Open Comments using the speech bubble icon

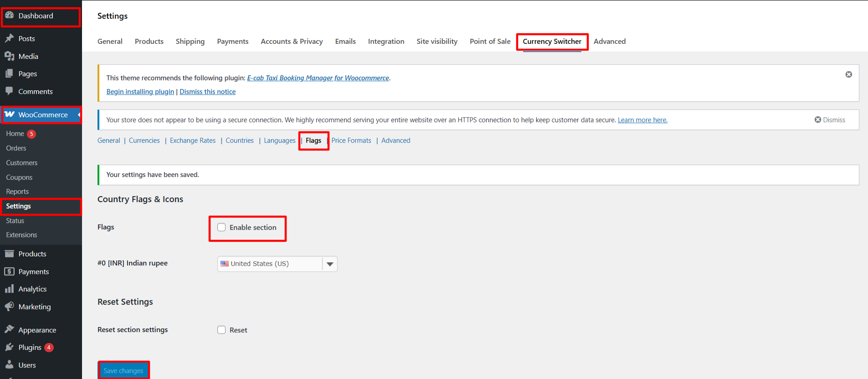point(9,91)
